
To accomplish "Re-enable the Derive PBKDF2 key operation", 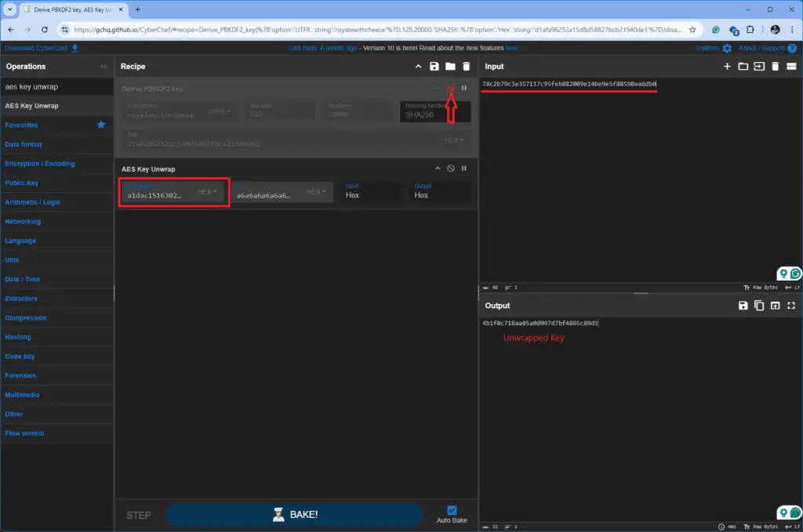I will [x=451, y=88].
